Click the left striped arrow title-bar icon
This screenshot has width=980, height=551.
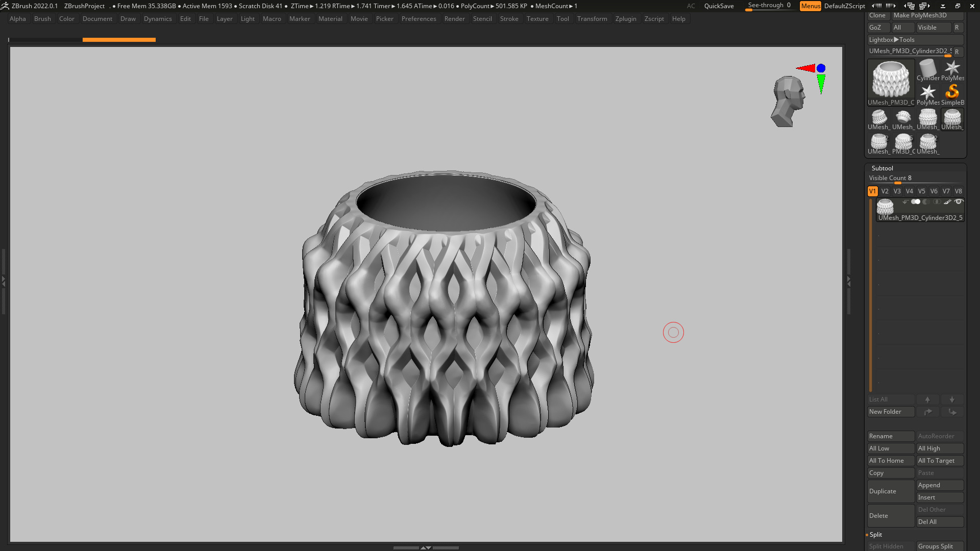pos(877,6)
